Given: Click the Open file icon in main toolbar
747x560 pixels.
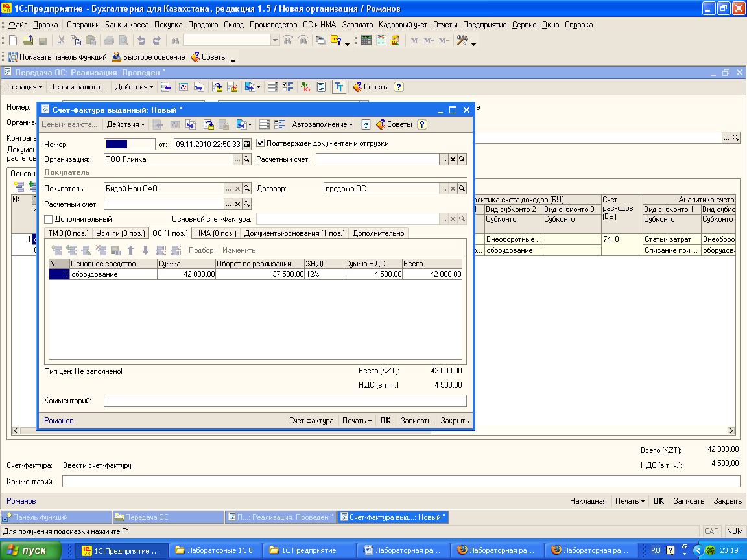Looking at the screenshot, I should pos(28,40).
